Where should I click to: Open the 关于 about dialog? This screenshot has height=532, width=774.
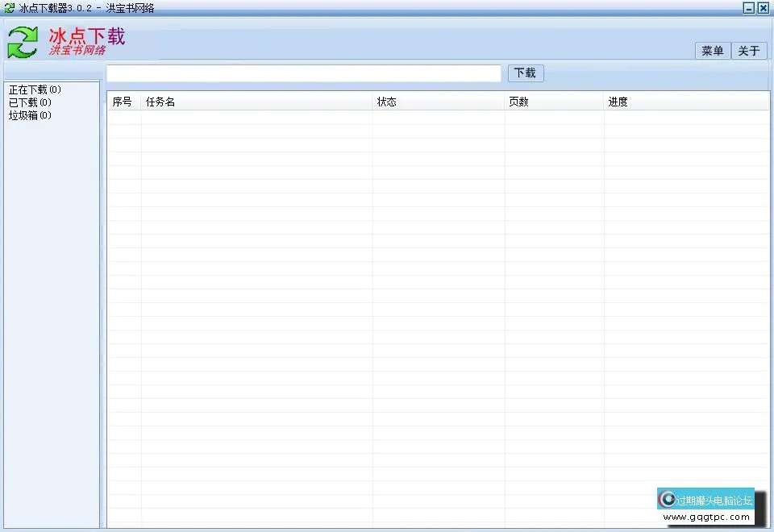749,50
